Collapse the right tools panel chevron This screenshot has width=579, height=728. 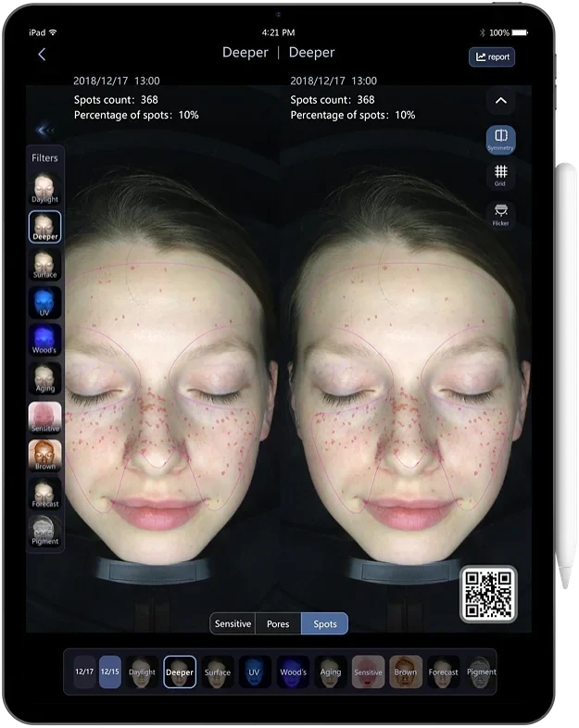(500, 100)
